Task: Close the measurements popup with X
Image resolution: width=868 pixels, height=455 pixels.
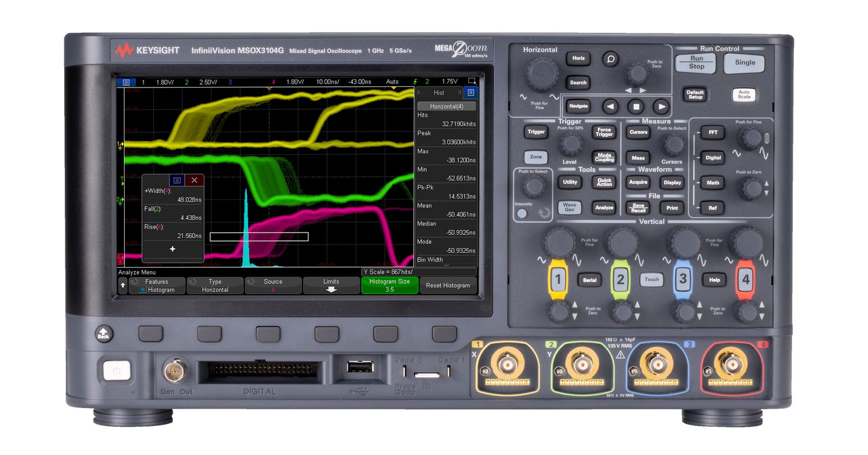Action: pyautogui.click(x=194, y=180)
